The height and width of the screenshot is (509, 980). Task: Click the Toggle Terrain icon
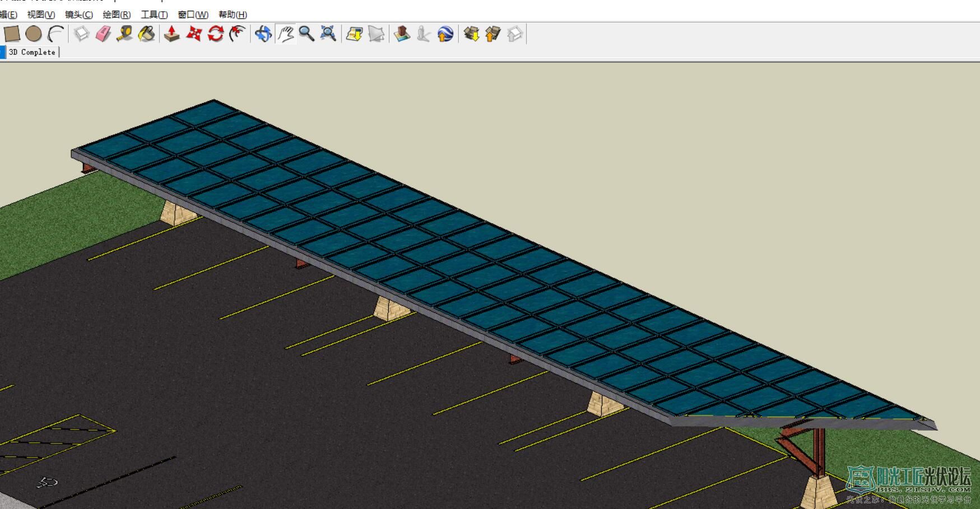[x=377, y=34]
